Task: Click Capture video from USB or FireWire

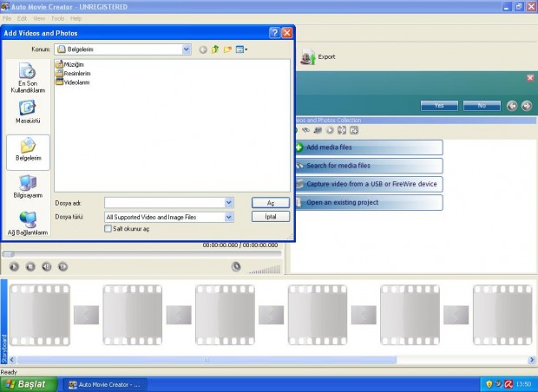Action: click(x=369, y=184)
